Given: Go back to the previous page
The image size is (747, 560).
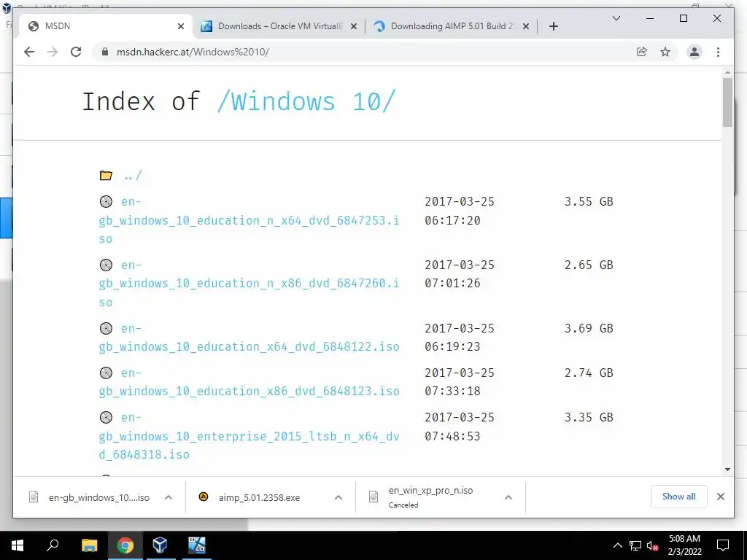Looking at the screenshot, I should click(29, 52).
